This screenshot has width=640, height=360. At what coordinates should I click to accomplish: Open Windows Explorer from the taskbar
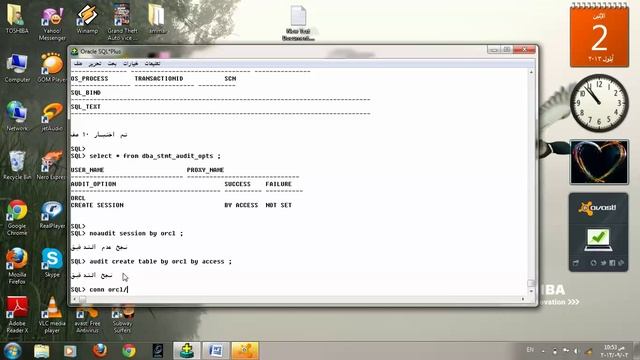(x=42, y=351)
